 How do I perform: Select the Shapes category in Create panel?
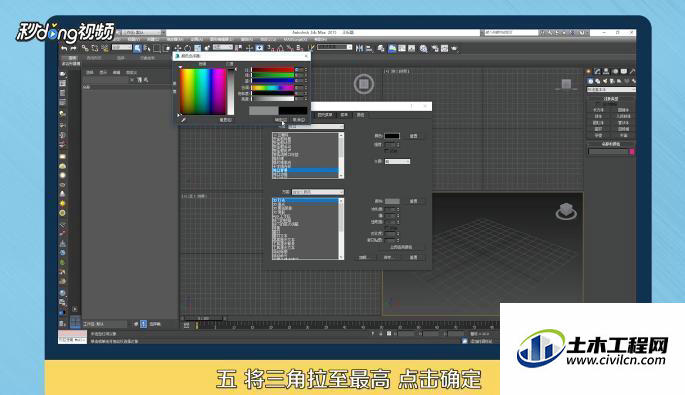click(x=598, y=81)
